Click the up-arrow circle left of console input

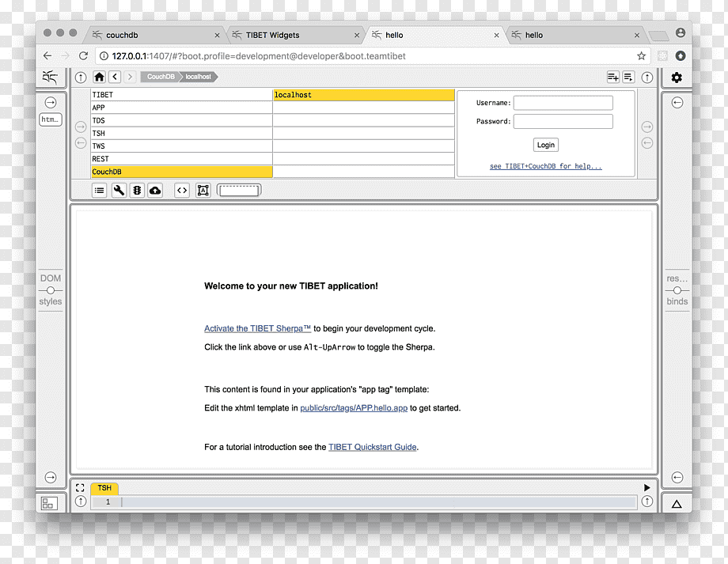(81, 502)
